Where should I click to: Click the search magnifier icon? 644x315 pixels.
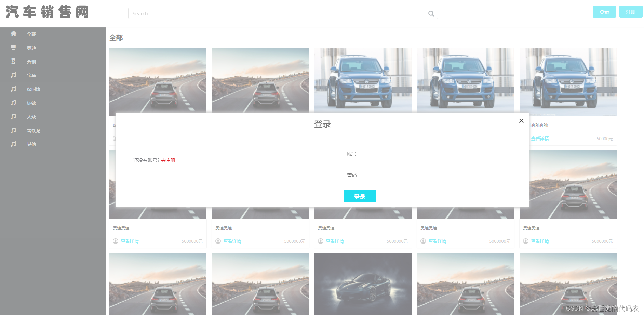coord(431,14)
